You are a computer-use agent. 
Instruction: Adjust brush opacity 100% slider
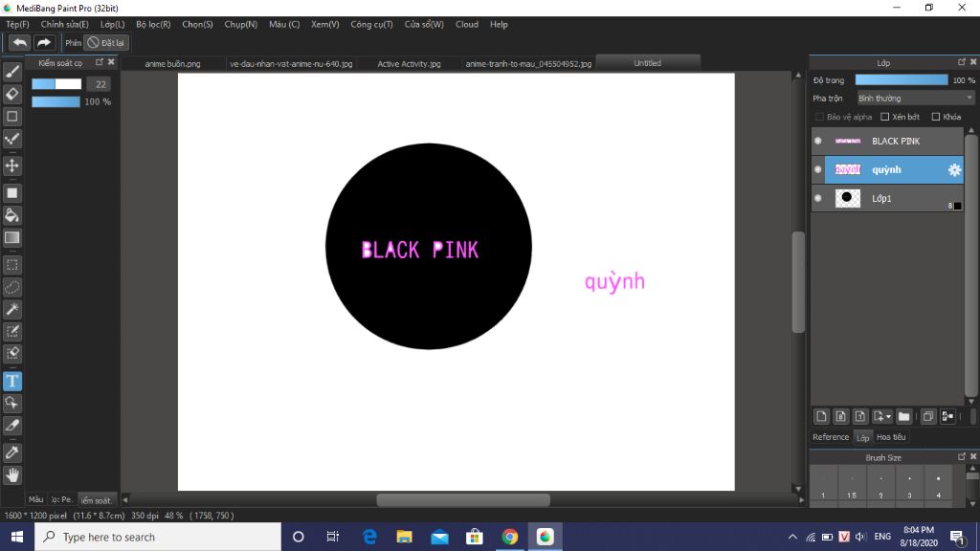click(56, 101)
